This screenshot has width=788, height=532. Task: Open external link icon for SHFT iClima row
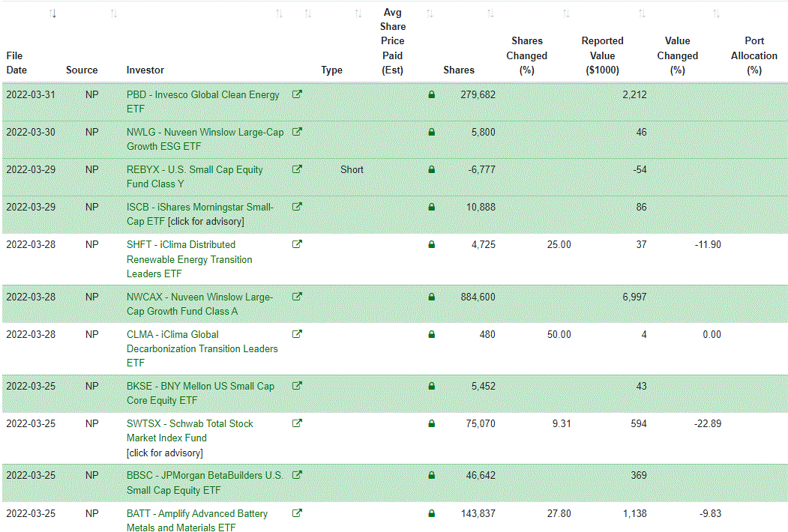[x=297, y=244]
